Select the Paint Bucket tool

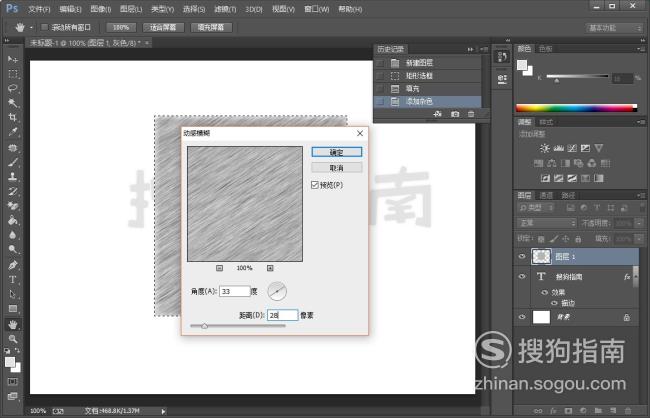(12, 220)
